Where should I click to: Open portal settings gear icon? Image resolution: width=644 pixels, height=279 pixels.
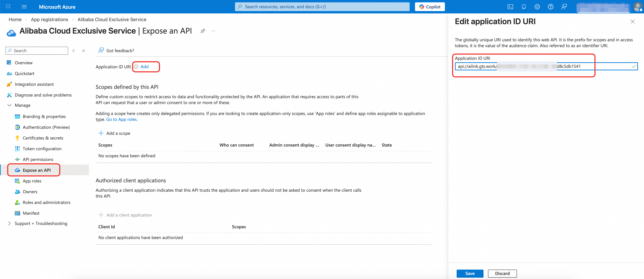[537, 7]
